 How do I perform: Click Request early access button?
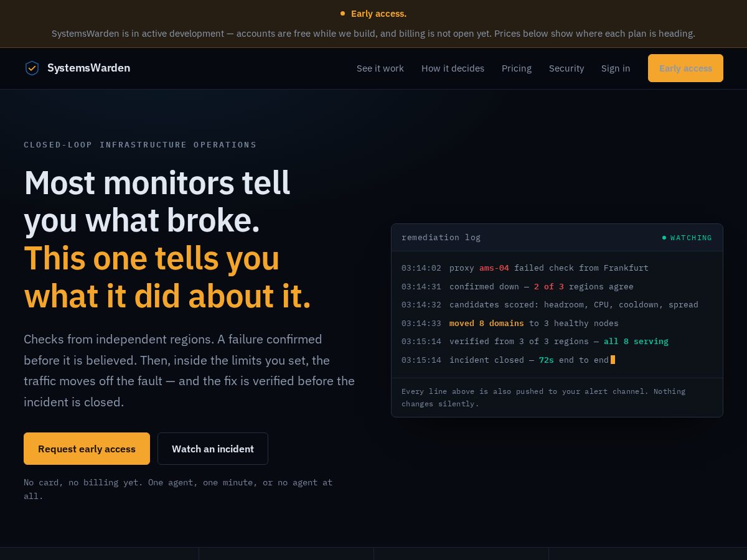click(87, 449)
